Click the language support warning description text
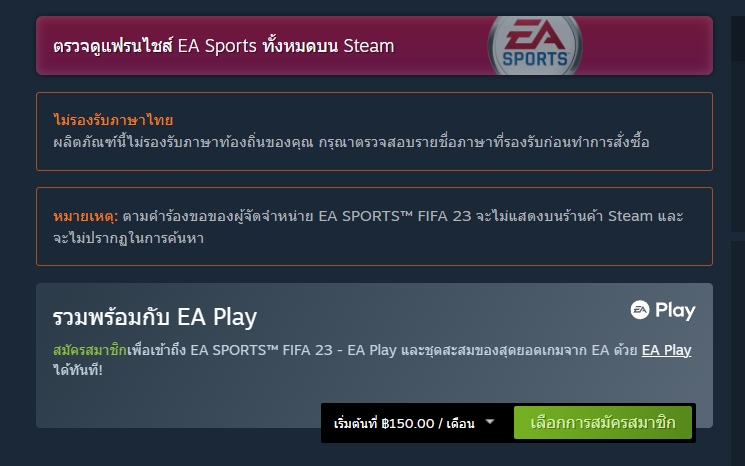The image size is (745, 466). click(x=351, y=142)
